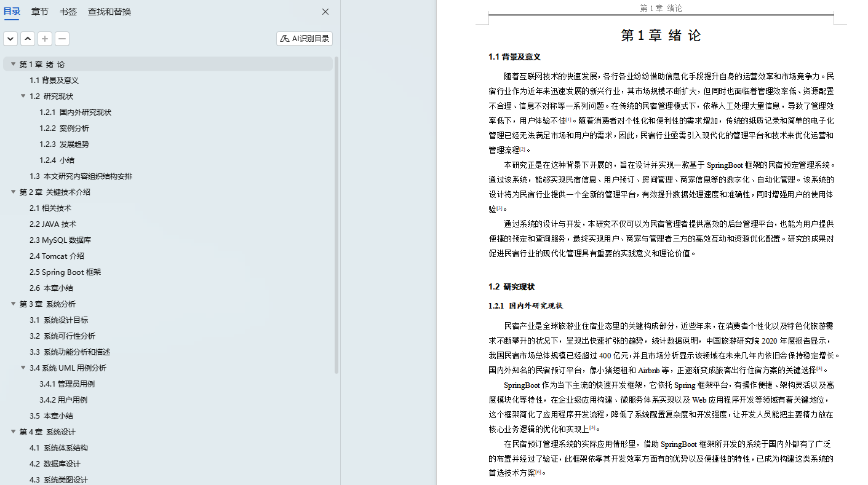868x485 pixels.
Task: Click the page header 第1章 绪论
Action: [661, 8]
